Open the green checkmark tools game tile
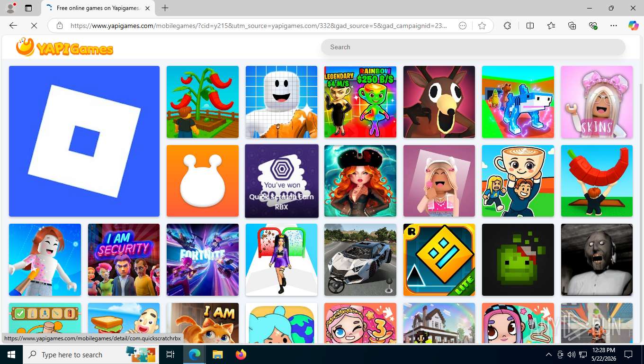Image resolution: width=644 pixels, height=364 pixels. (x=45, y=318)
